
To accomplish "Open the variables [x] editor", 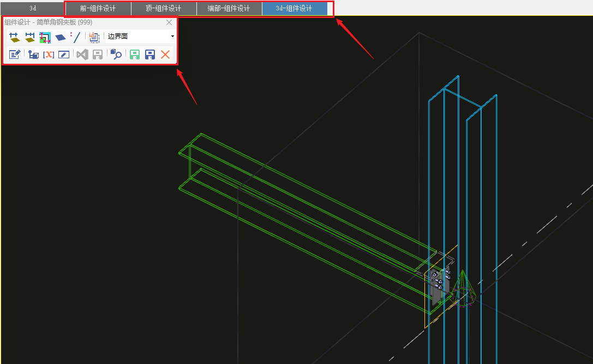I will pyautogui.click(x=49, y=54).
